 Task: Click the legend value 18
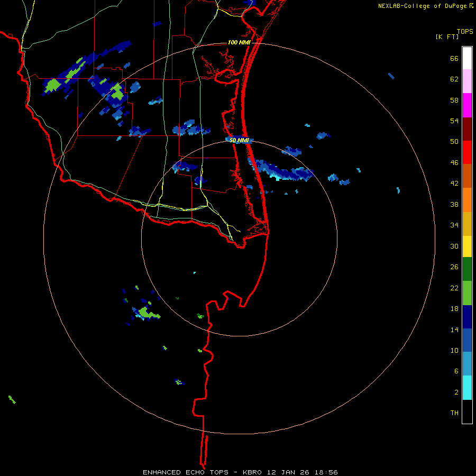click(x=454, y=309)
